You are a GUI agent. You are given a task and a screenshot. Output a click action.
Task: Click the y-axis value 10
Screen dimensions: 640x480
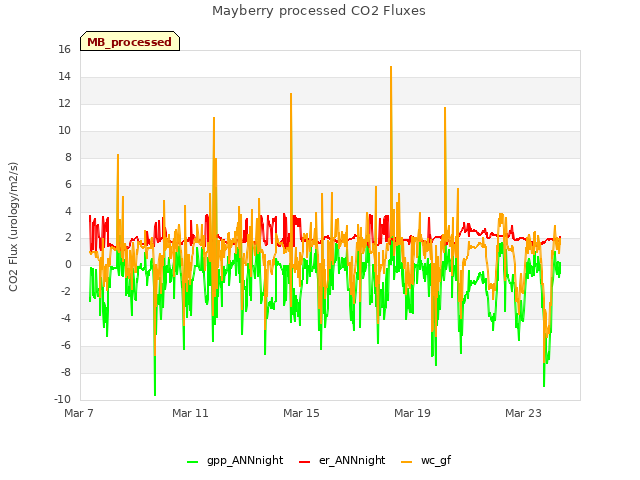coord(64,130)
